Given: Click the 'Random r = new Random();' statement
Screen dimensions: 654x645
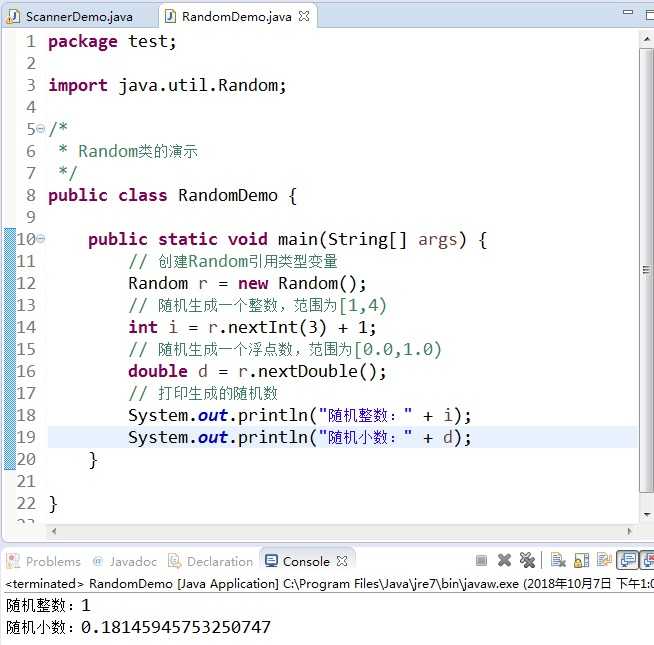Looking at the screenshot, I should click(x=247, y=283).
